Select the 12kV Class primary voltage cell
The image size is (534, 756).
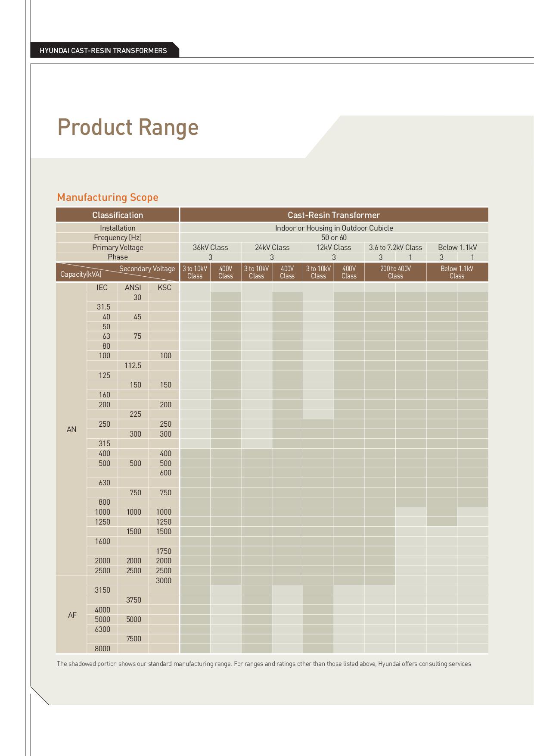pos(334,247)
